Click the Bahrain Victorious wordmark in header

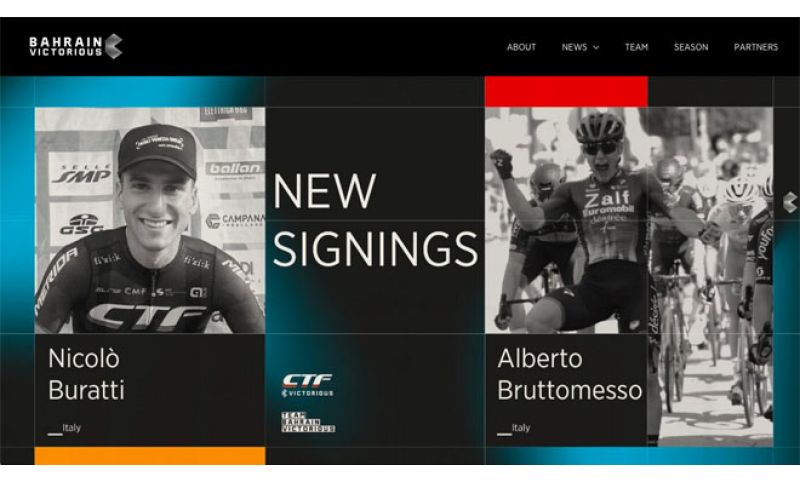(x=66, y=46)
